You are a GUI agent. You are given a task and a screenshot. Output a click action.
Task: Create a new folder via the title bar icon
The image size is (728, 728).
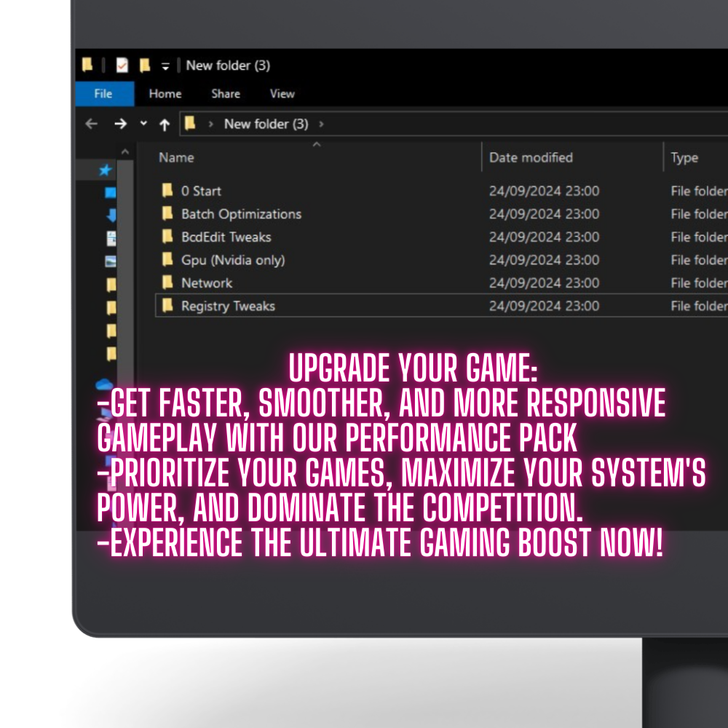(145, 66)
